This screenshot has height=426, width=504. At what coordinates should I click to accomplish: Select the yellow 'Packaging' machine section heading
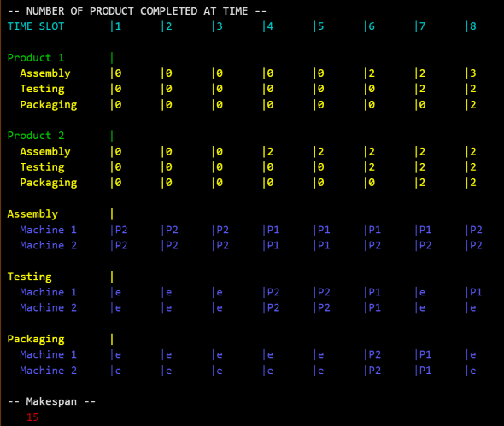[x=36, y=339]
